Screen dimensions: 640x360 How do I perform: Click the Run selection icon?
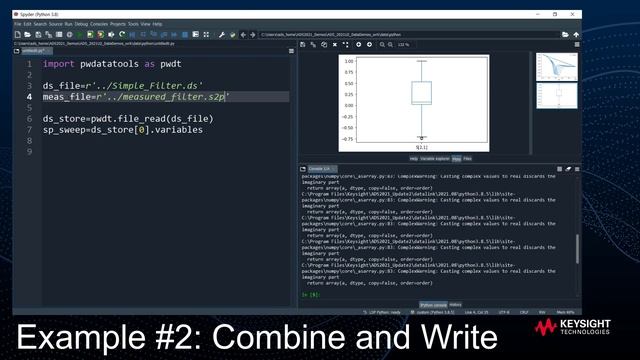coord(111,35)
